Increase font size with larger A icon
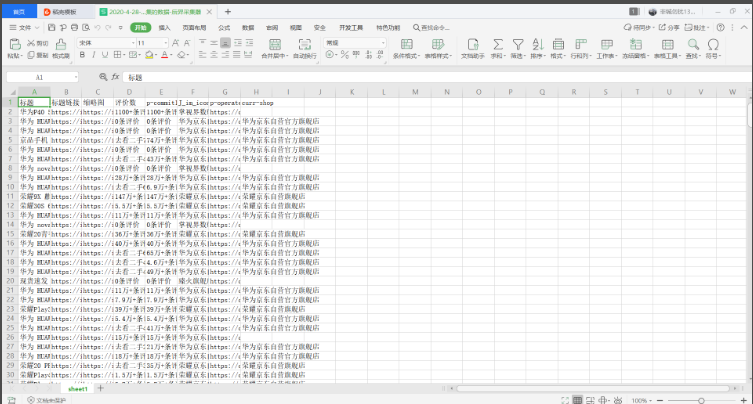The image size is (753, 404). pyautogui.click(x=175, y=43)
